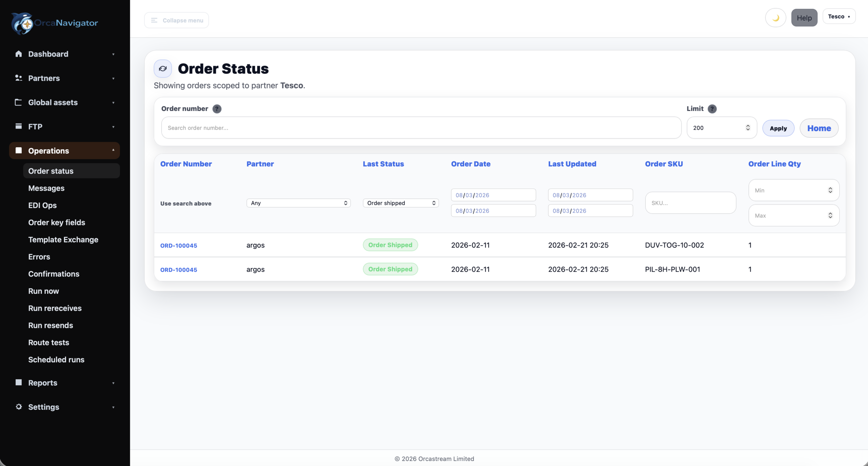
Task: Click the Partners people icon
Action: coord(19,78)
